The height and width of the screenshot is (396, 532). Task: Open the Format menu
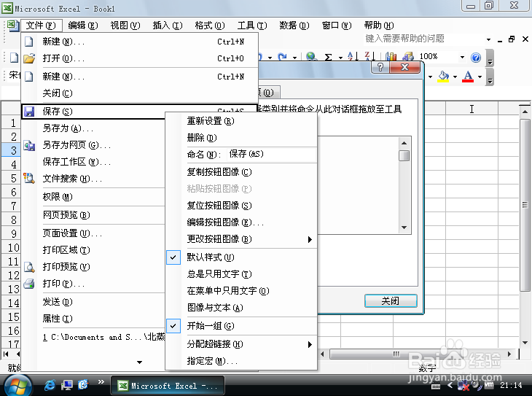(210, 26)
